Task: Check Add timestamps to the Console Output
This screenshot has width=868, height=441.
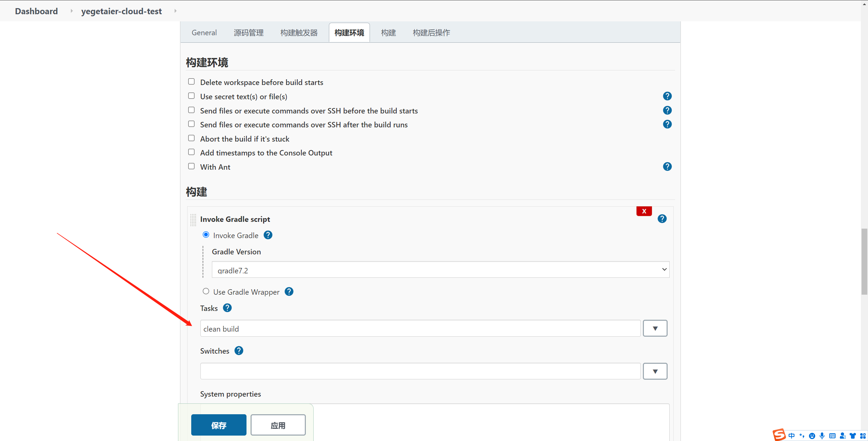Action: 192,152
